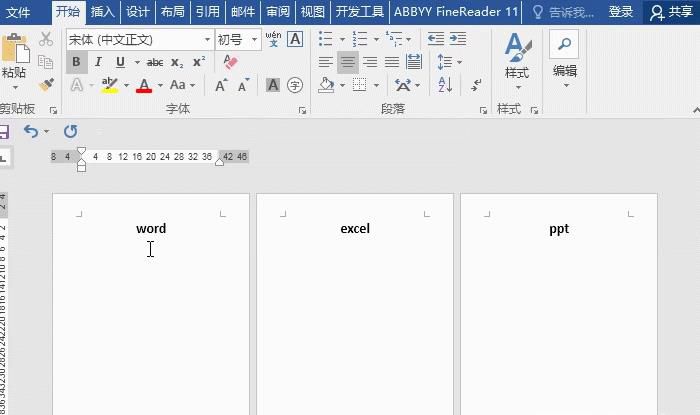Viewport: 700px width, 415px height.
Task: Open borders dropdown arrow
Action: 376,85
